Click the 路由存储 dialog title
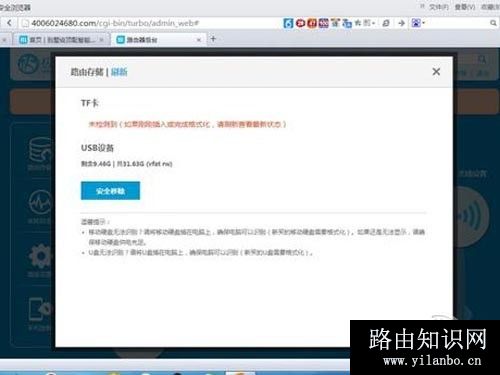Image resolution: width=500 pixels, height=375 pixels. click(x=87, y=72)
